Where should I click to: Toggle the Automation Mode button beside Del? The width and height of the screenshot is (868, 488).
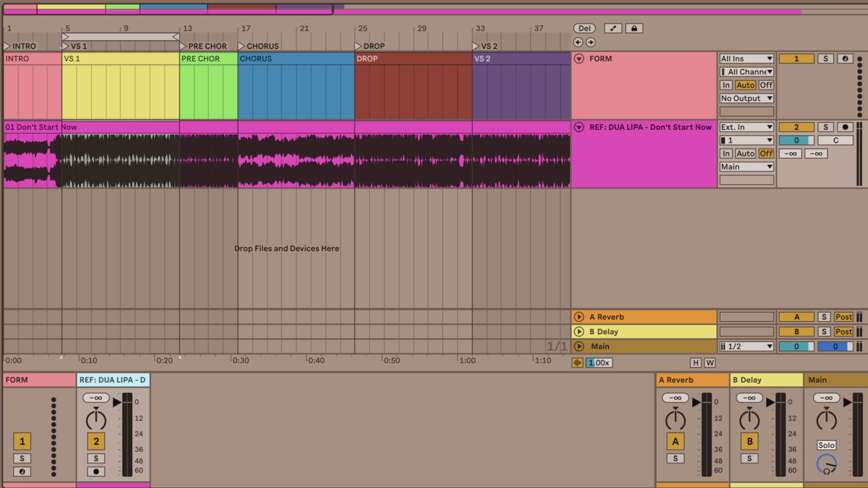coord(613,28)
